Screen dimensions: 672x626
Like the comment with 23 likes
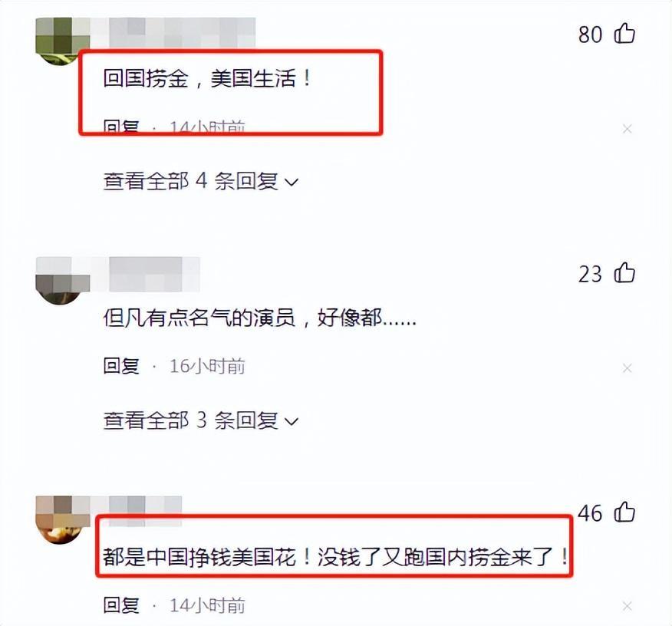tap(624, 272)
